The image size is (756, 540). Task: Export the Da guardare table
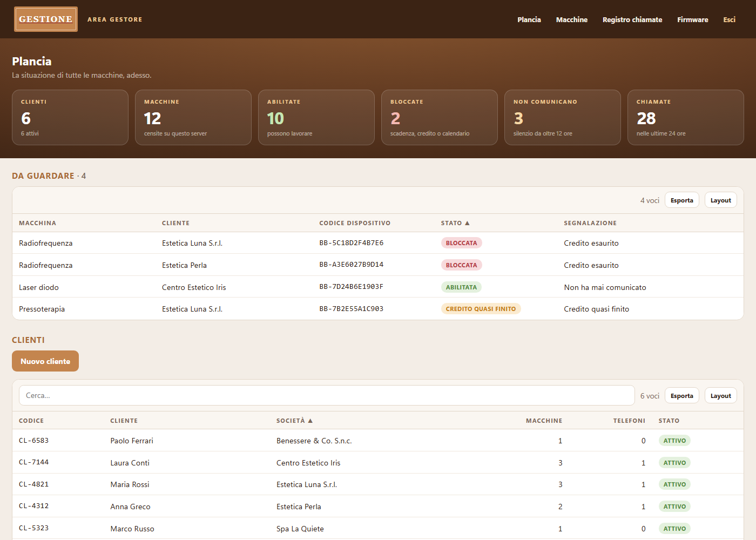pyautogui.click(x=682, y=200)
